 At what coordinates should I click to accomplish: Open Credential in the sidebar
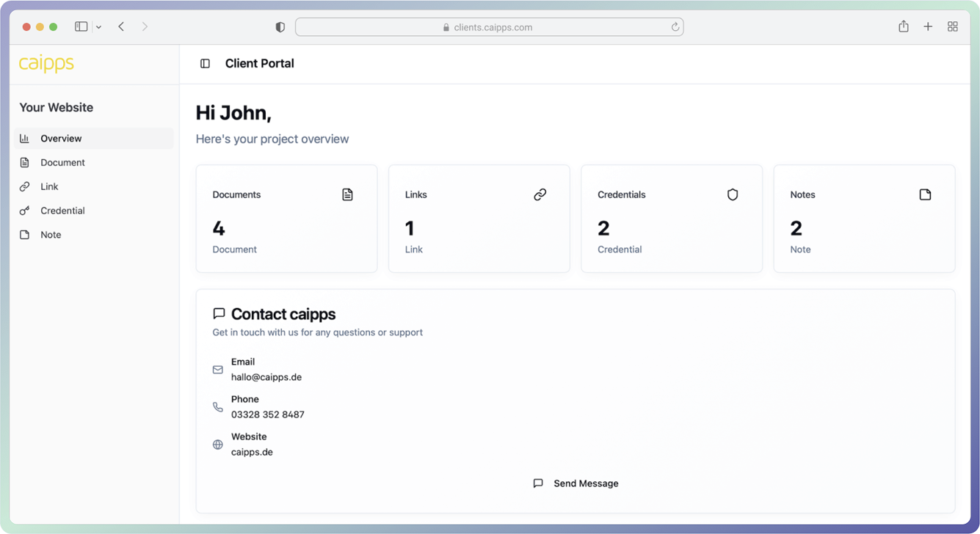click(x=94, y=211)
